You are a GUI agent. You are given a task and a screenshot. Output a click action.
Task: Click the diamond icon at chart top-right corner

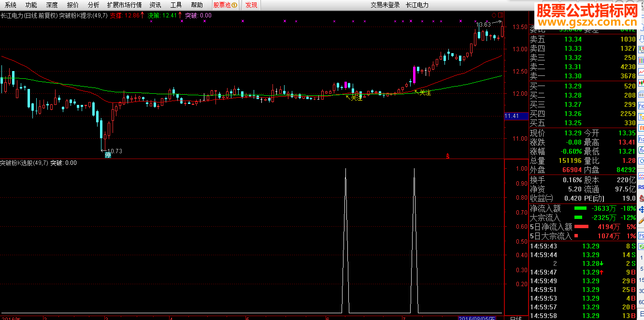493,15
